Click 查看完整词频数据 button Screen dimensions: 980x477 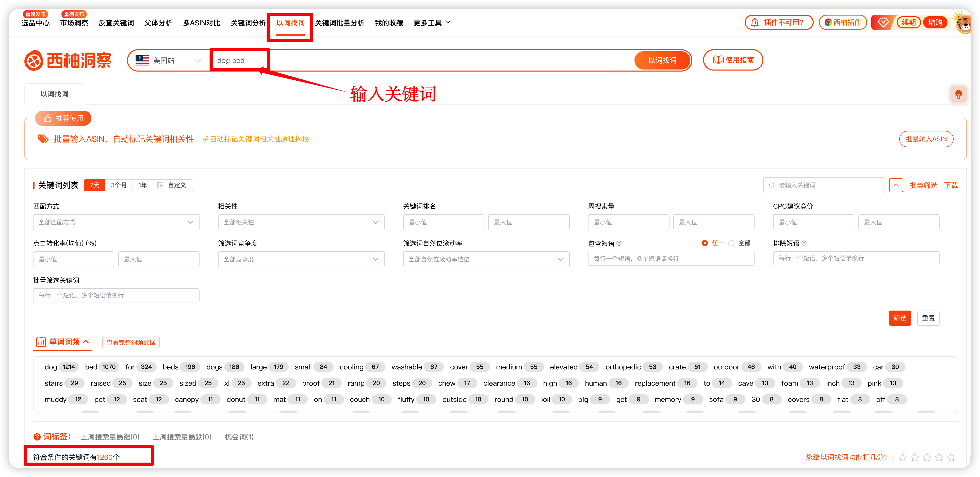point(131,343)
